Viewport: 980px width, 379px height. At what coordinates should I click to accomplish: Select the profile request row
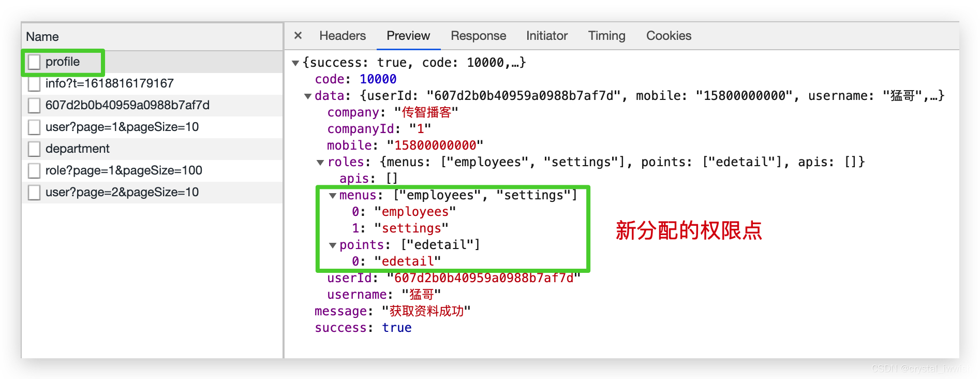(152, 62)
